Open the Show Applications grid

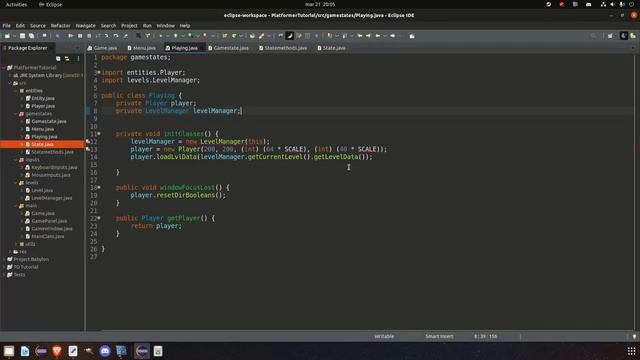631,351
